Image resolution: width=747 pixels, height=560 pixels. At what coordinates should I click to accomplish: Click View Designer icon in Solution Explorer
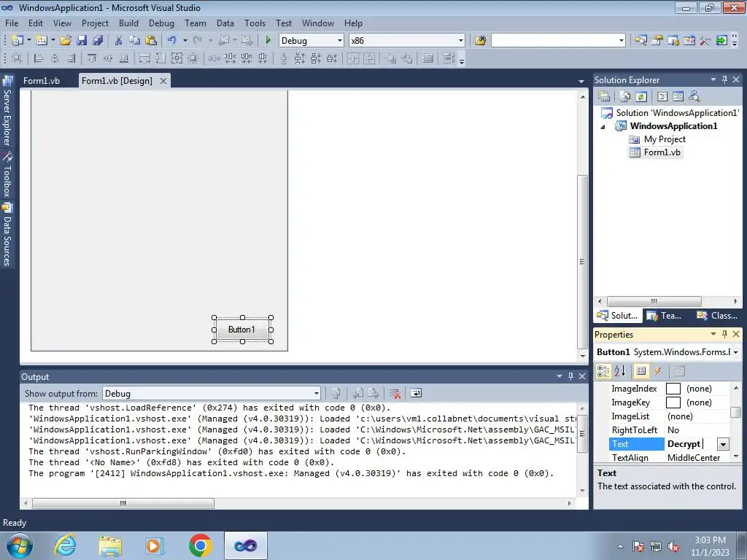678,97
